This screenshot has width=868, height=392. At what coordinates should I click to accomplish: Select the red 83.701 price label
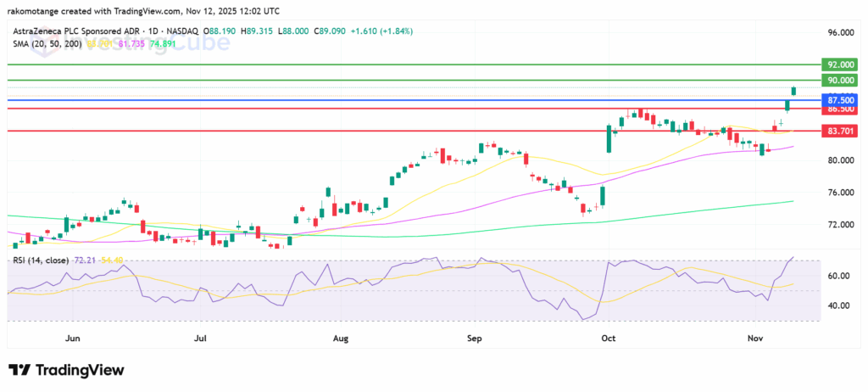click(840, 132)
